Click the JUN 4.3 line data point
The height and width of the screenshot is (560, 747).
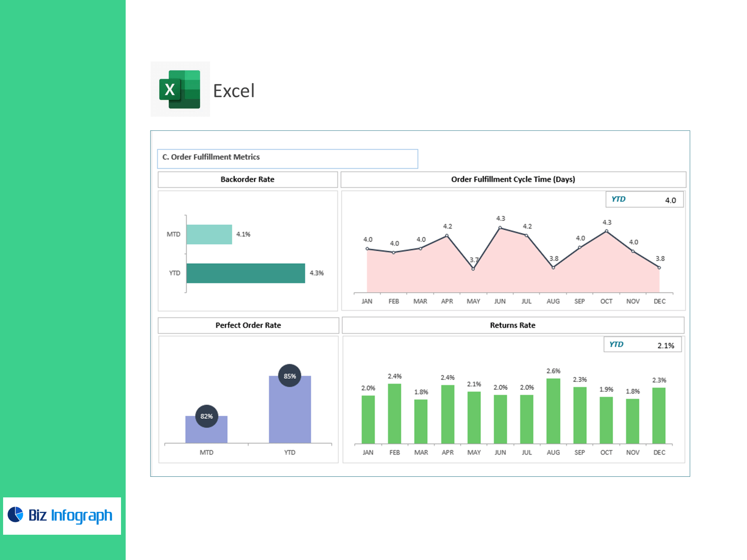500,228
